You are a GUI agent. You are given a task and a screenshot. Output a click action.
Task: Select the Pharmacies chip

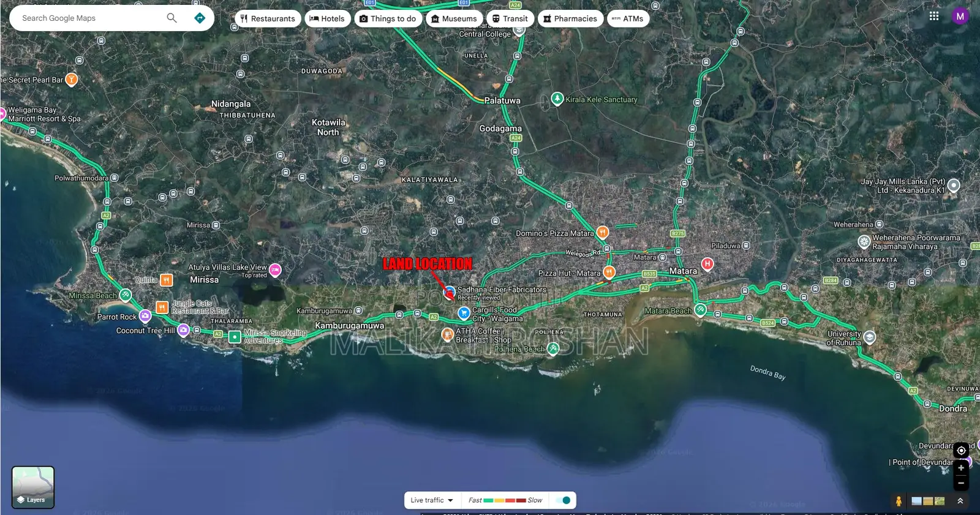570,18
